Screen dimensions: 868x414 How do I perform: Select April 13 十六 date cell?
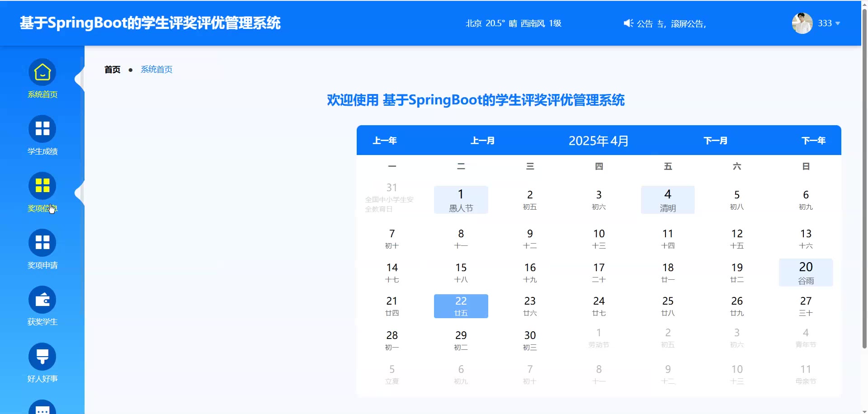click(806, 239)
